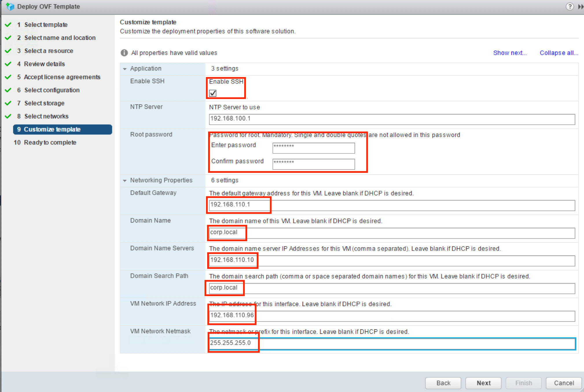Click the Confirm password field
Image resolution: width=584 pixels, height=392 pixels.
[x=313, y=164]
